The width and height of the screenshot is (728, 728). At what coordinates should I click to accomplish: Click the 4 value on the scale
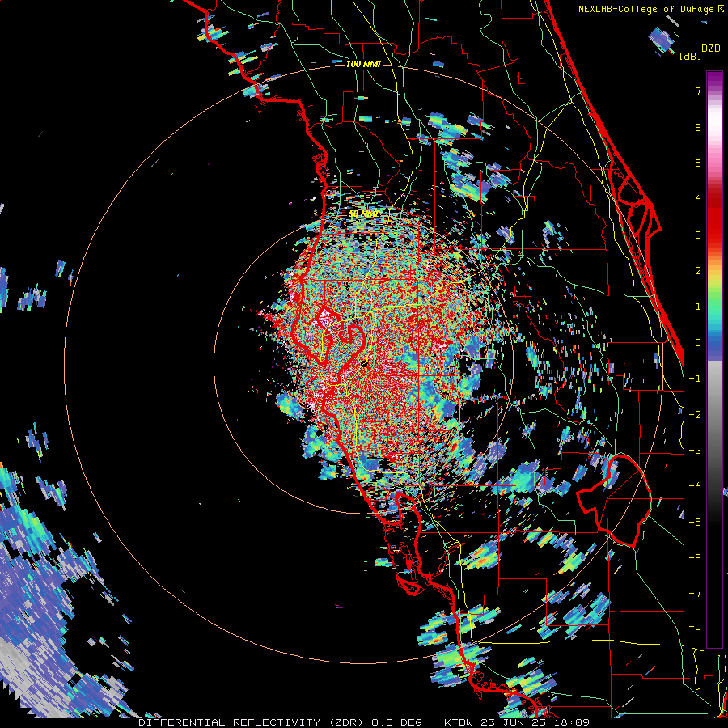point(698,199)
